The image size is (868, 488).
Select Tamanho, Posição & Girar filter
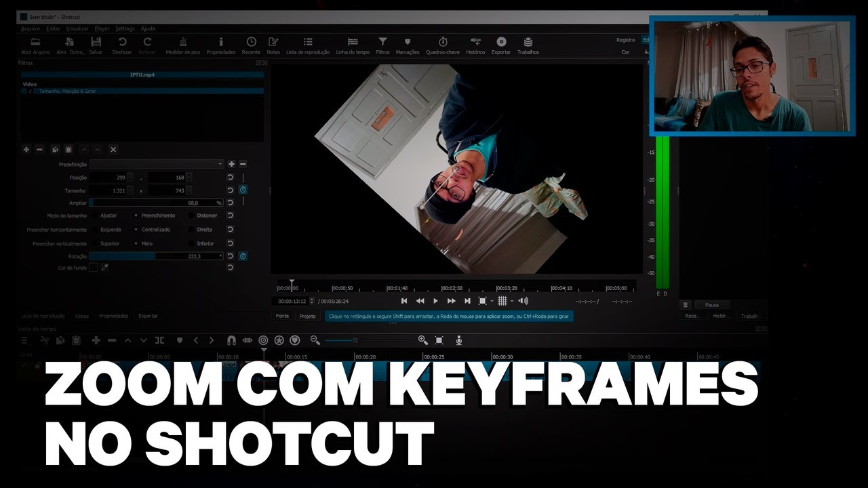click(142, 91)
